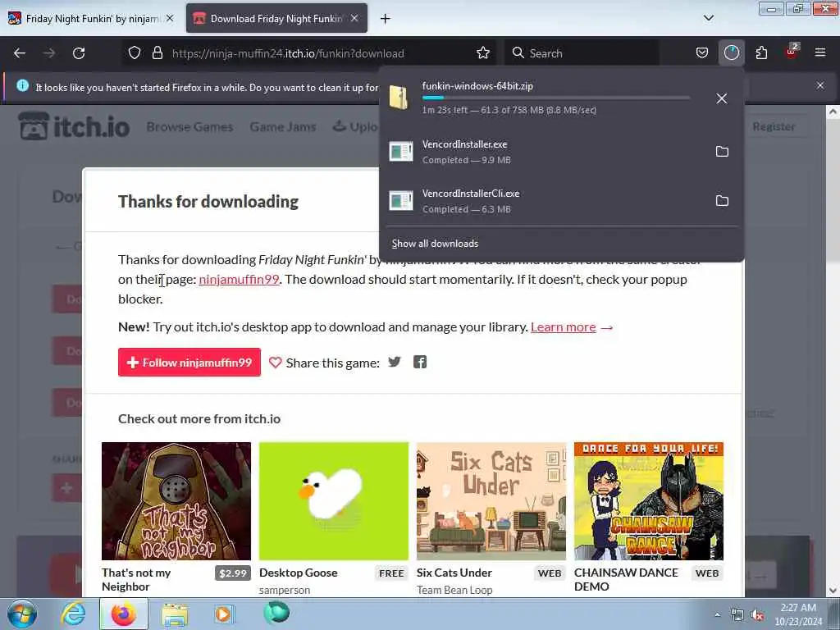Click the funkin zip file icon
Screen dimensions: 840x630
399,98
